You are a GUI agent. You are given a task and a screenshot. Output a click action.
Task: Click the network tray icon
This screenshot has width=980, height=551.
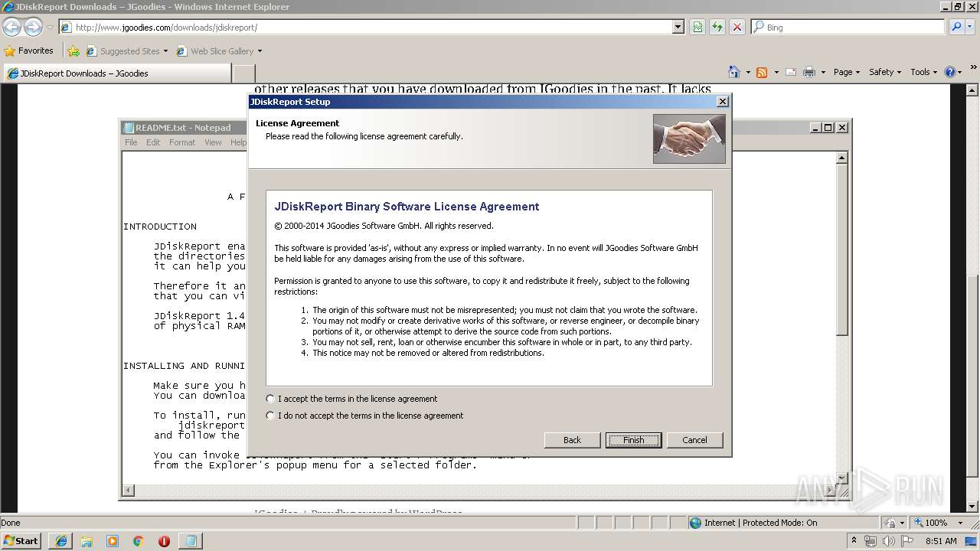pos(871,541)
